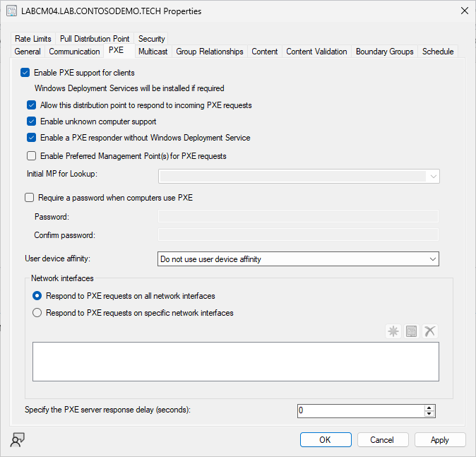Click the Password input field
The image size is (476, 457).
click(299, 217)
